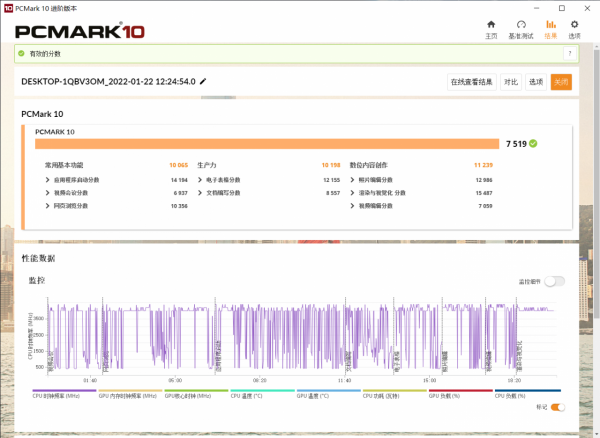Click the 选项 button beside 对比
Screen dimensions: 600x438
click(536, 82)
